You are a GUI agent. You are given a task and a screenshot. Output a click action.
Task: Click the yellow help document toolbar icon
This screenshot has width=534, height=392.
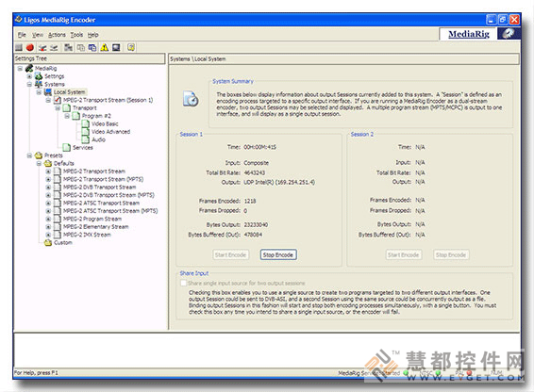(x=131, y=48)
